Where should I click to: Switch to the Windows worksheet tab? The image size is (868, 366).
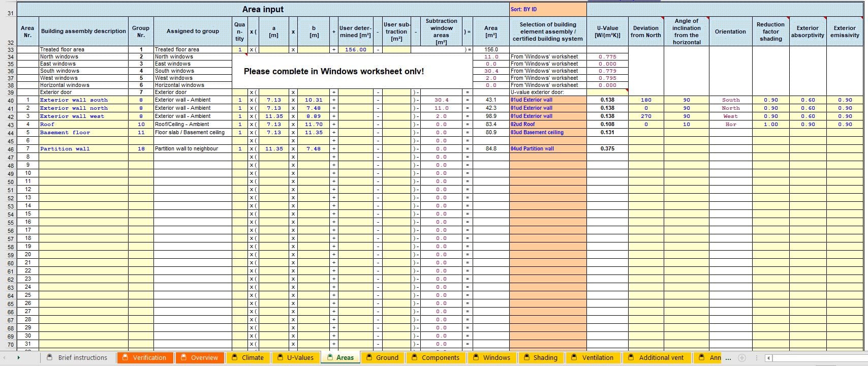coord(491,358)
